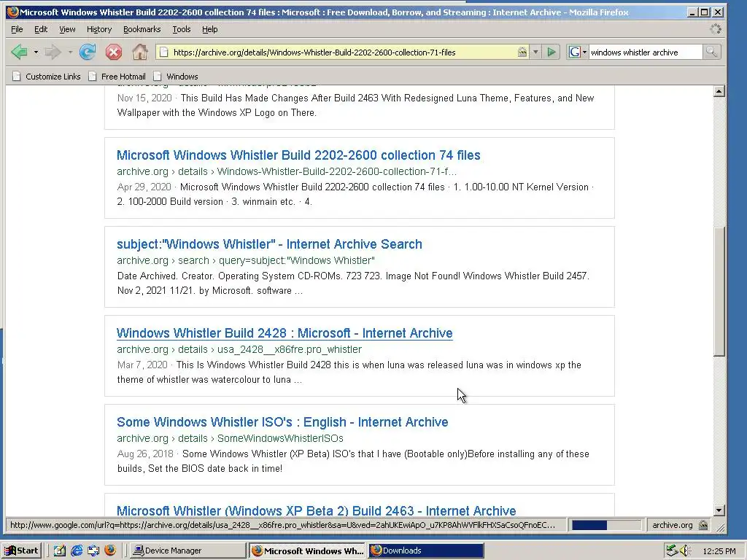Click the grayed Forward arrow button
Viewport: 747px width, 560px height.
click(x=53, y=52)
